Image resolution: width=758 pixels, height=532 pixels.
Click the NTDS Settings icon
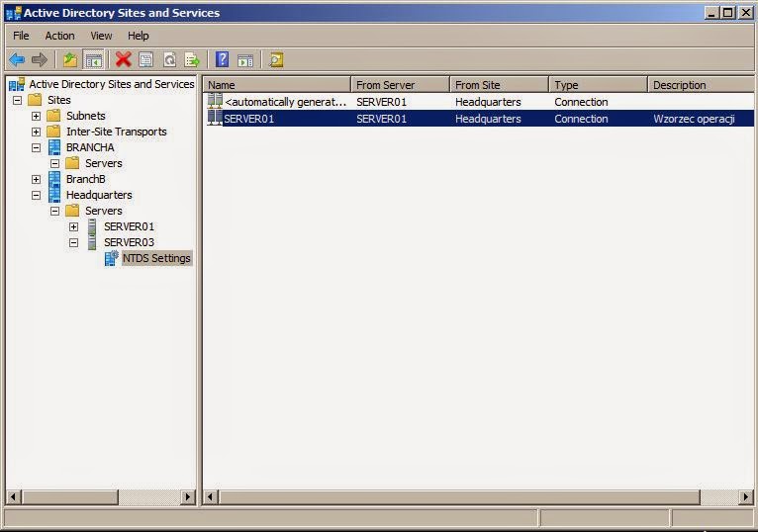112,258
